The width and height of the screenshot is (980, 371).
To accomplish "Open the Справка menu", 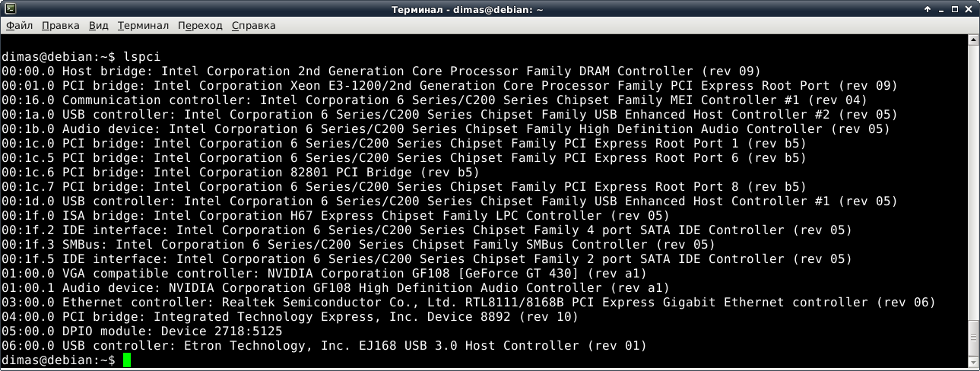I will [253, 26].
